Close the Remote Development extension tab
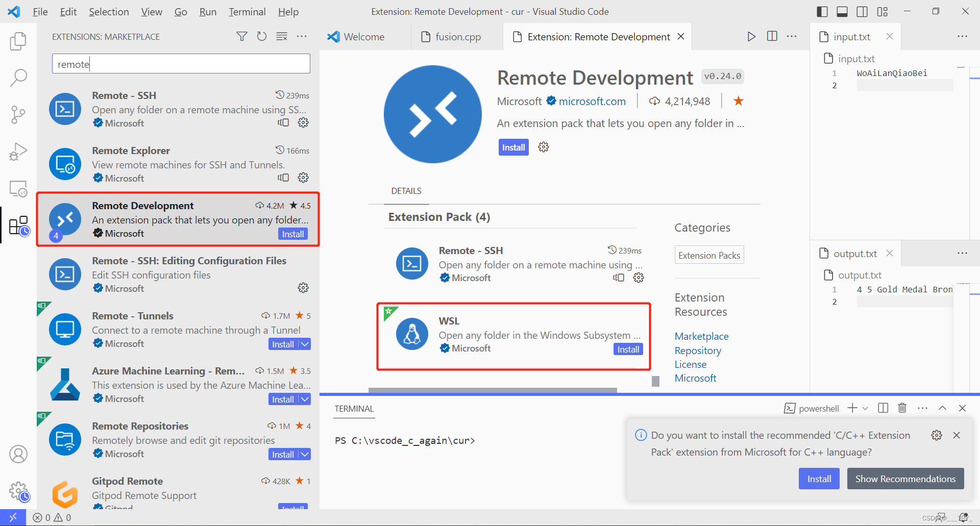The height and width of the screenshot is (526, 980). pos(681,36)
